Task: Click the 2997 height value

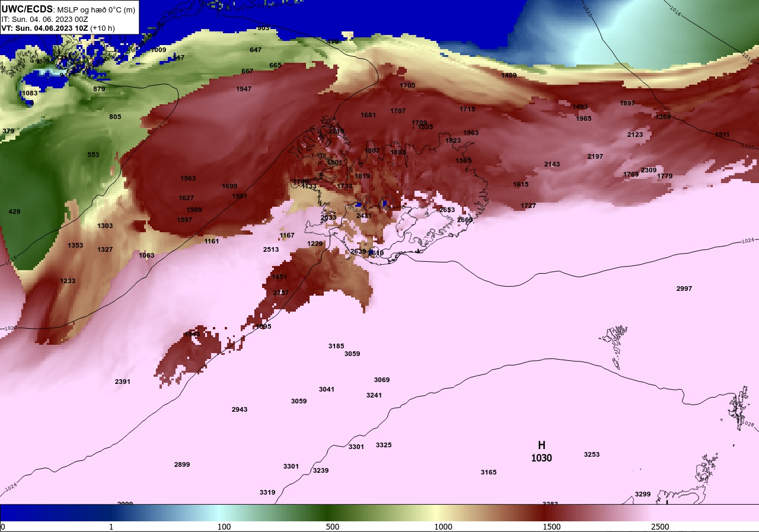Action: point(684,289)
